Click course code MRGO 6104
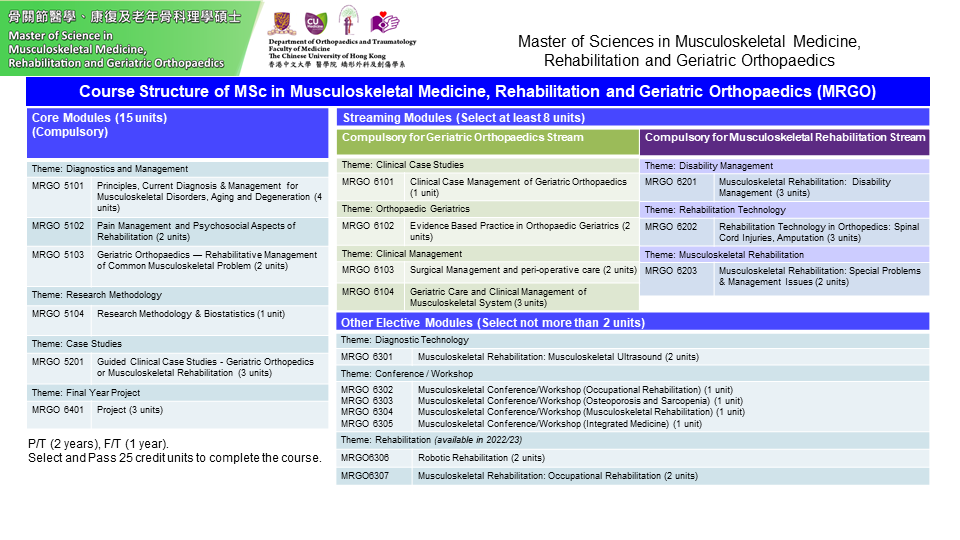The height and width of the screenshot is (540, 960). tap(367, 292)
